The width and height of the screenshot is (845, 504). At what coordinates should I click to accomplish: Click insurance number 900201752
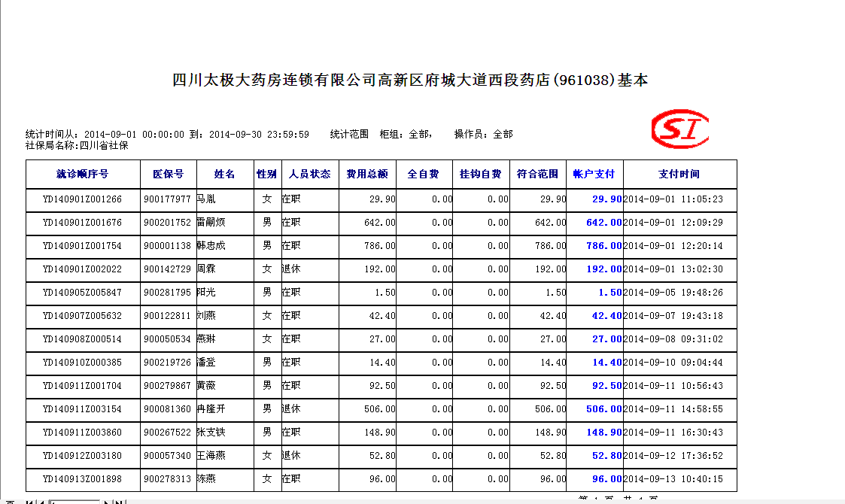tap(168, 223)
